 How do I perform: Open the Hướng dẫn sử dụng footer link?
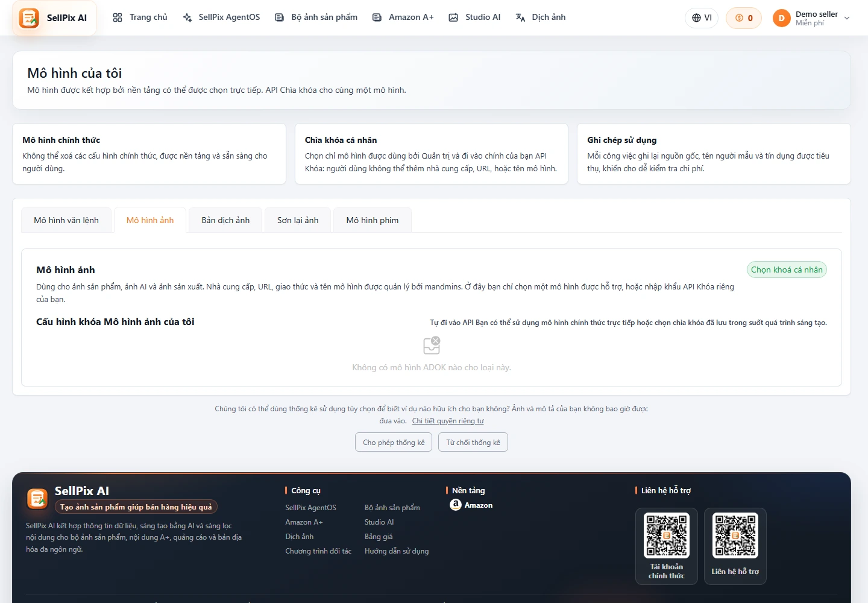397,551
